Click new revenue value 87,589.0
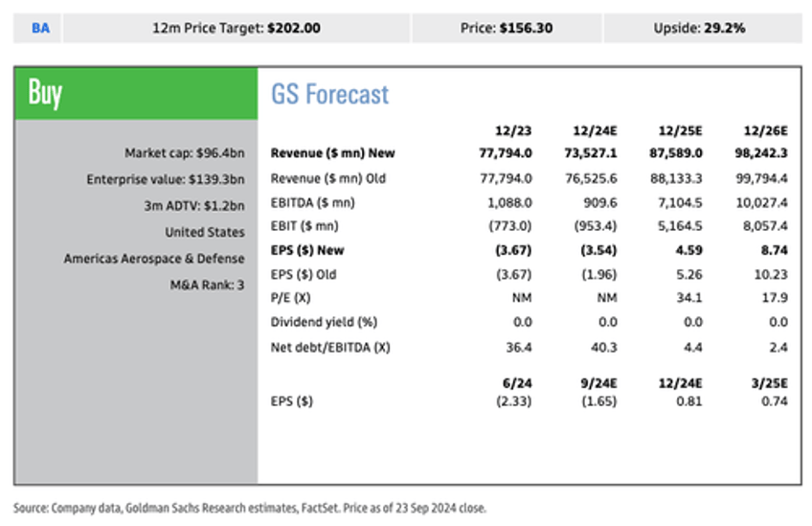812x526 pixels. coord(676,153)
